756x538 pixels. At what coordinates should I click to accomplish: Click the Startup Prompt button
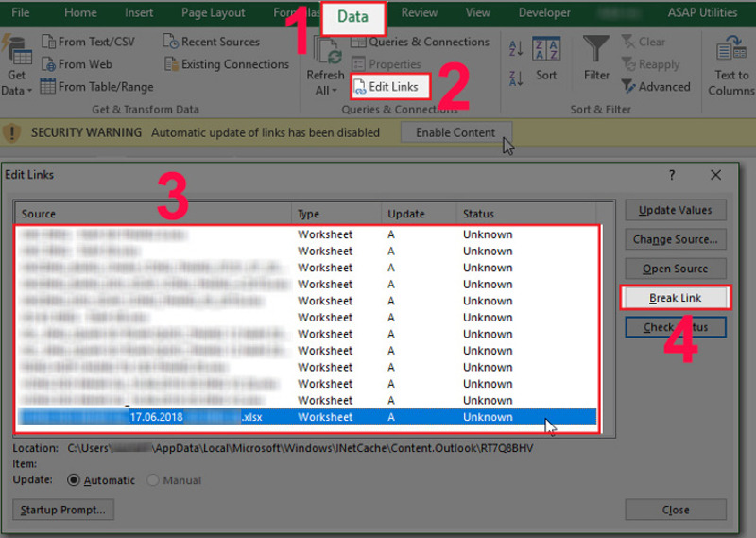(63, 510)
